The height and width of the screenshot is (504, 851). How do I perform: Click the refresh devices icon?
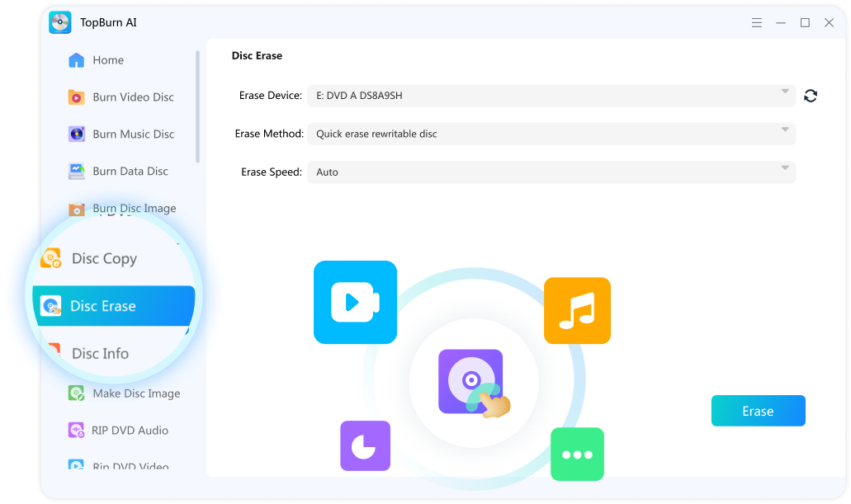click(x=811, y=96)
